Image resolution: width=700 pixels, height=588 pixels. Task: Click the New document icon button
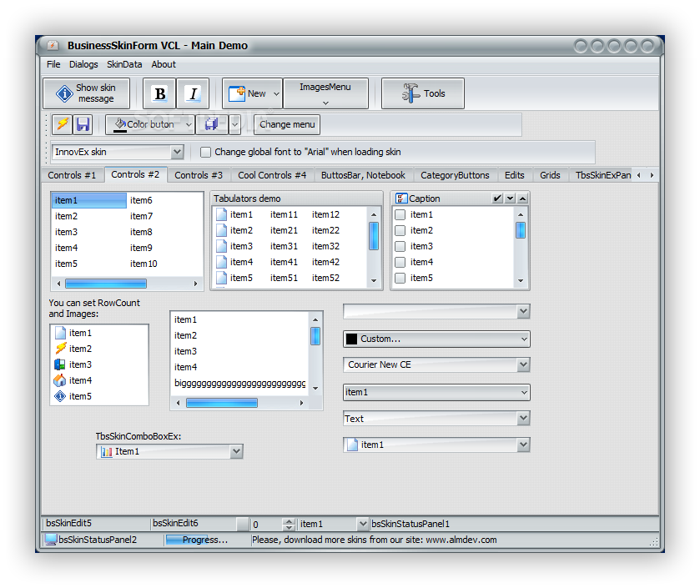pyautogui.click(x=237, y=93)
